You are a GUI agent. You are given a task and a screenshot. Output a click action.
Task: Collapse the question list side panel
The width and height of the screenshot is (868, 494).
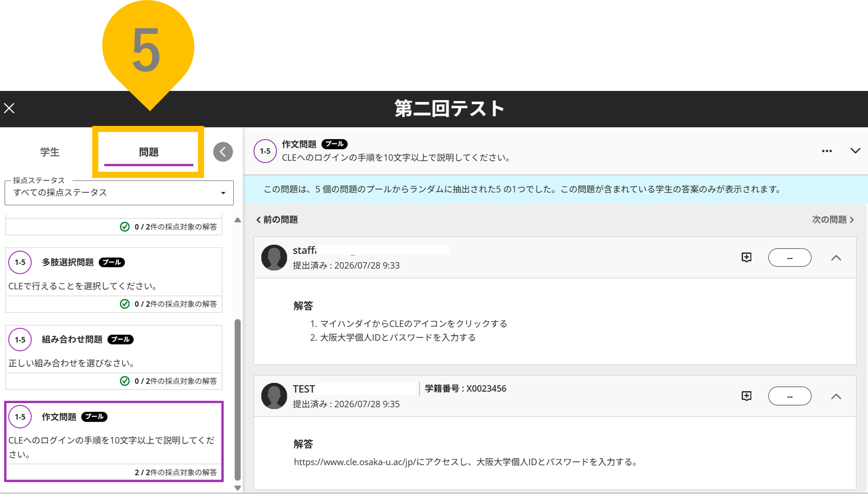(223, 152)
